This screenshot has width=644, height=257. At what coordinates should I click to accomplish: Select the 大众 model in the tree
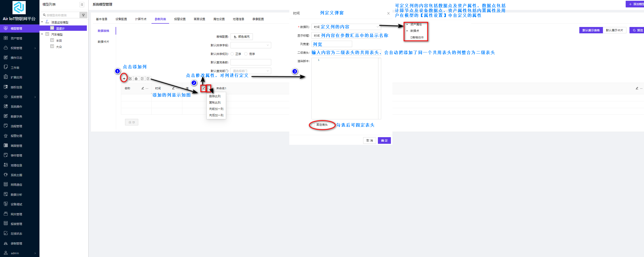click(59, 47)
